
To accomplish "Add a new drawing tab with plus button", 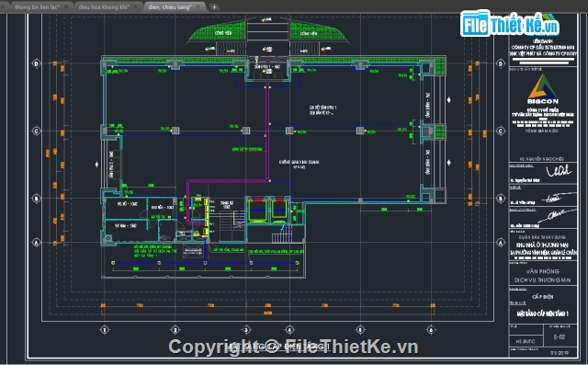I will click(214, 7).
